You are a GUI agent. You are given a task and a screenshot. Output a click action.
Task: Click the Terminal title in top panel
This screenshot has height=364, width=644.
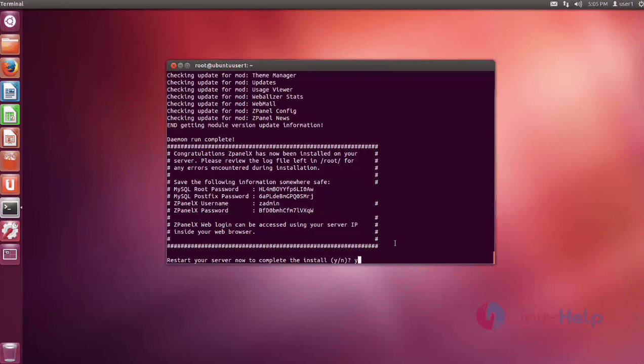(12, 4)
